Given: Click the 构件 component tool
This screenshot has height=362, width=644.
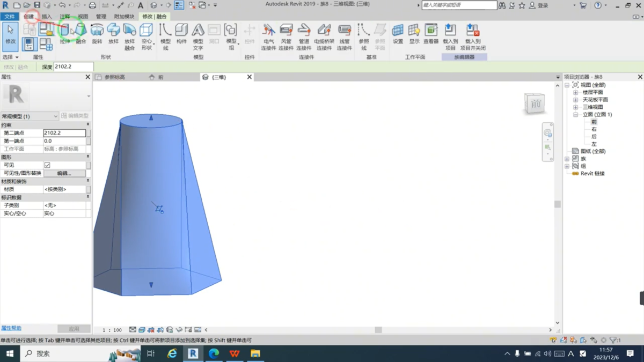Looking at the screenshot, I should 181,34.
